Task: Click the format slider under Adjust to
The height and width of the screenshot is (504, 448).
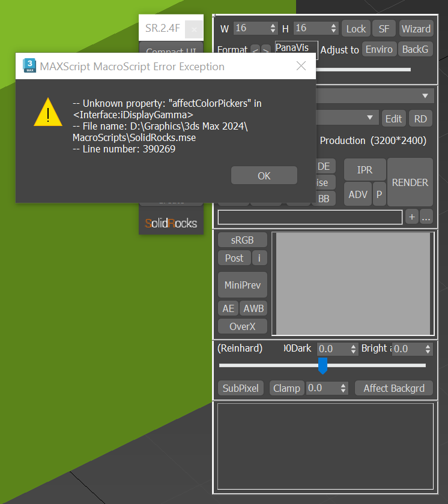Action: 363,70
